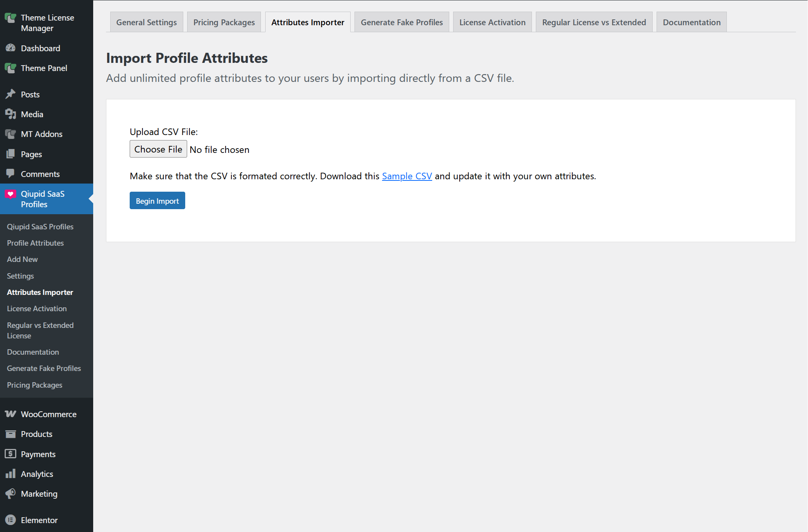Click the Payments dollar icon
Viewport: 808px width, 532px height.
pos(10,454)
